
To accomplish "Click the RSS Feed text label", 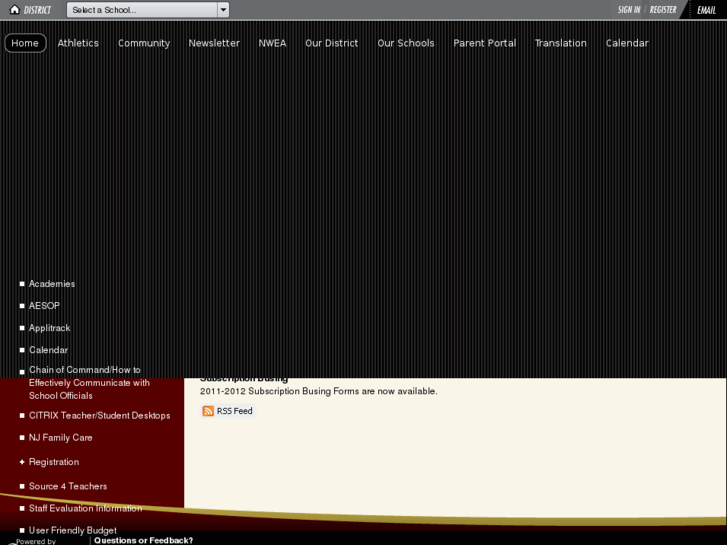I will [x=235, y=411].
